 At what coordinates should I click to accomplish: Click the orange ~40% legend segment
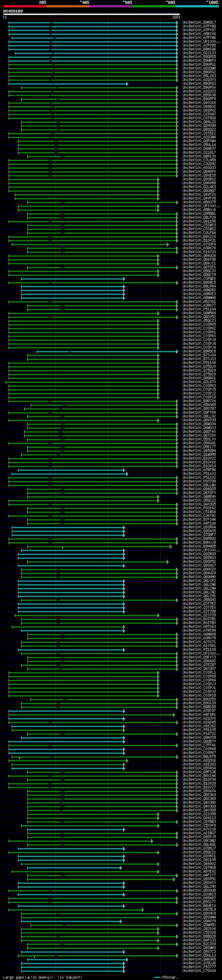click(68, 6)
